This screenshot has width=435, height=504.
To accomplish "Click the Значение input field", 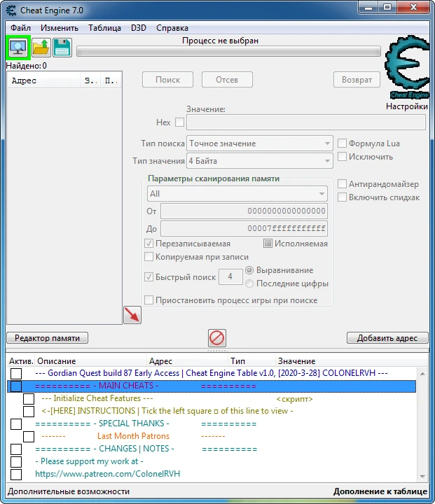I will click(x=306, y=122).
